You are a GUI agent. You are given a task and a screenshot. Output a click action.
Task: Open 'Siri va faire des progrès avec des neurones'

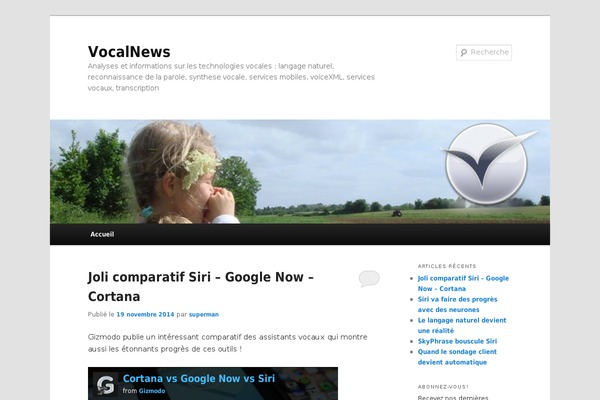pyautogui.click(x=457, y=304)
